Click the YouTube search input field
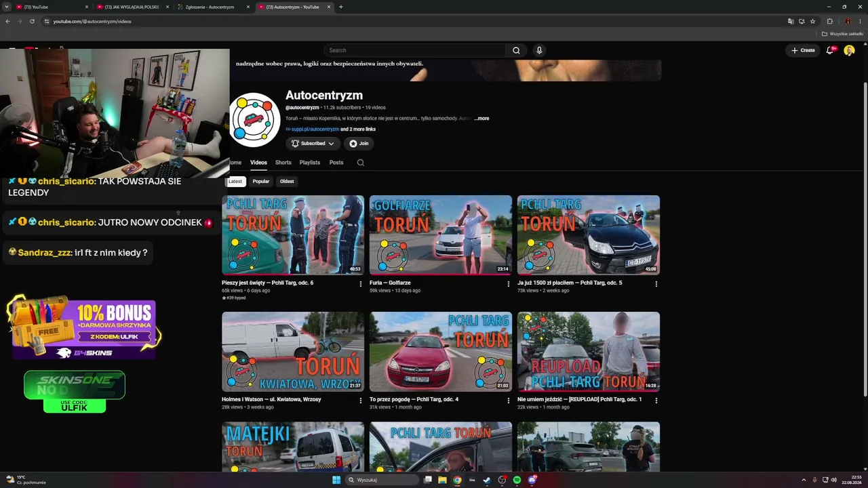 coord(414,50)
